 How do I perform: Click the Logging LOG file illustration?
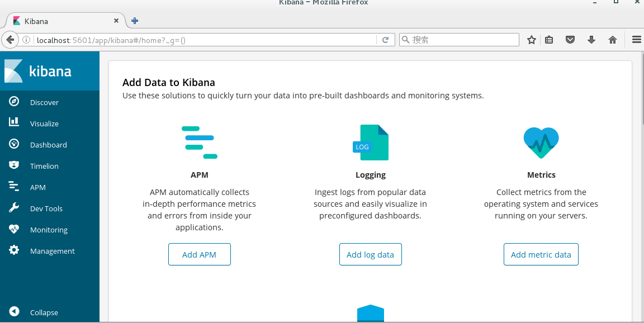[x=371, y=142]
